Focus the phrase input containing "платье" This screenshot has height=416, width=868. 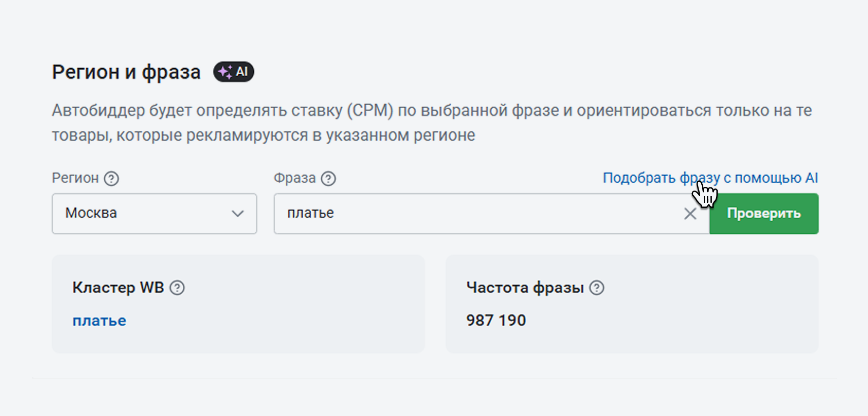(472, 214)
